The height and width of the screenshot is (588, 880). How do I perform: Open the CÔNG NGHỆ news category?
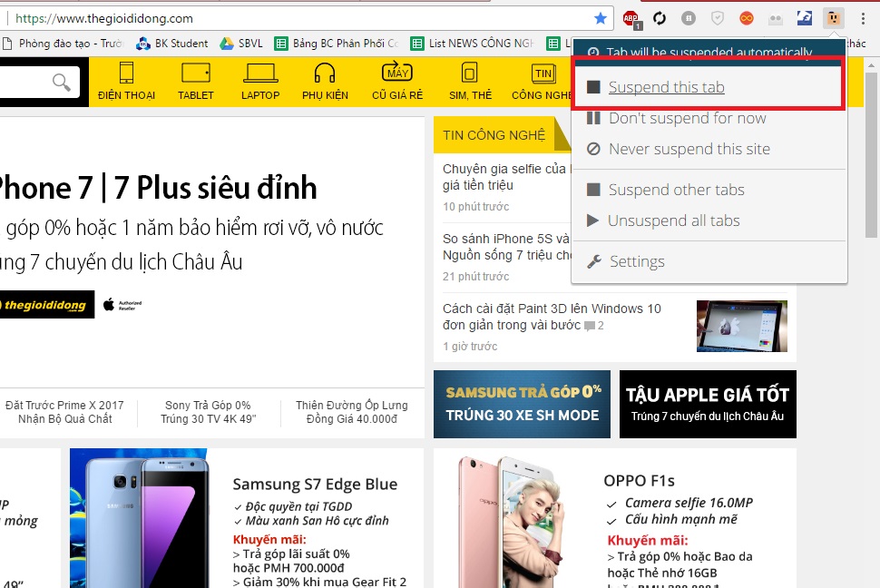(x=542, y=82)
